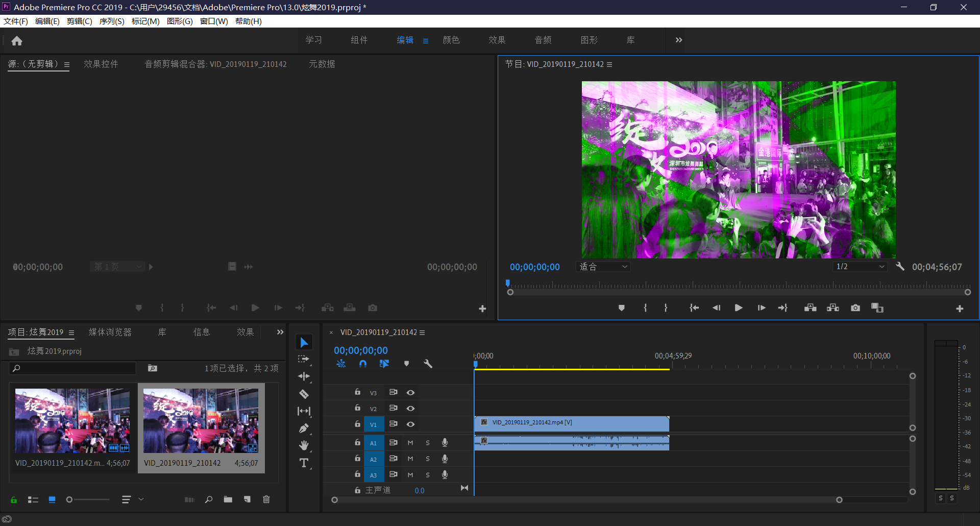Toggle V1 track output eye icon
Viewport: 980px width, 526px height.
tap(410, 424)
